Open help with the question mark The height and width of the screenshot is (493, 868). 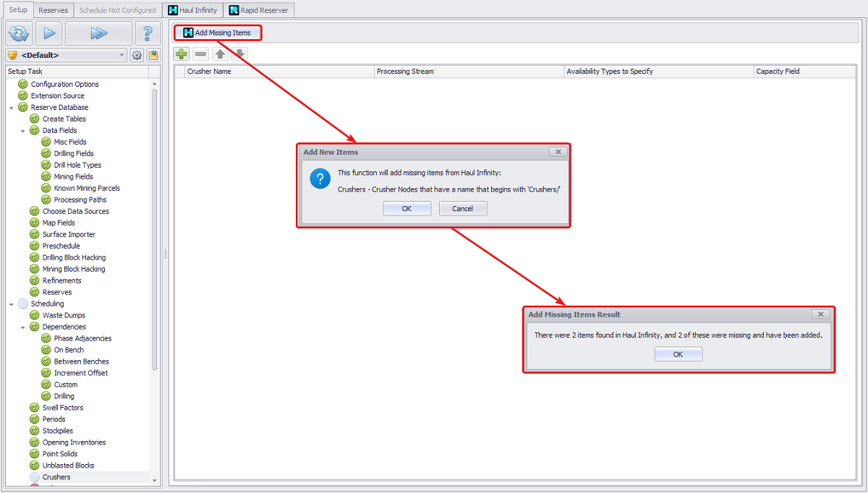[148, 33]
